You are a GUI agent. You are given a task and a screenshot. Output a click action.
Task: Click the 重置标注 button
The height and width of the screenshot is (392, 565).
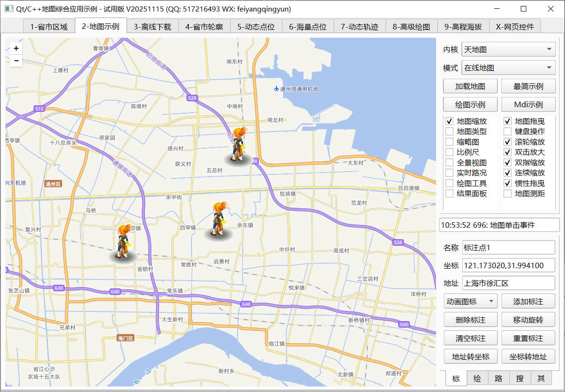point(528,338)
